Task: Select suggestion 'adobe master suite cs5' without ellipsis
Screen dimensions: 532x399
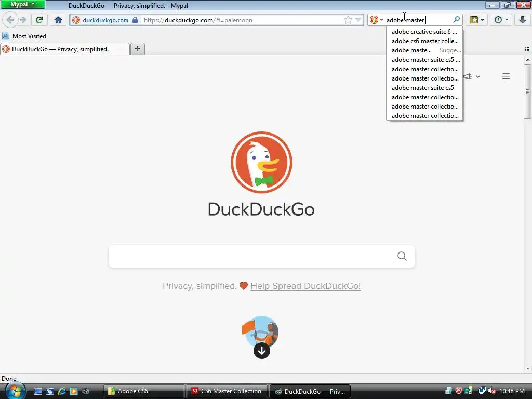Action: coord(424,87)
